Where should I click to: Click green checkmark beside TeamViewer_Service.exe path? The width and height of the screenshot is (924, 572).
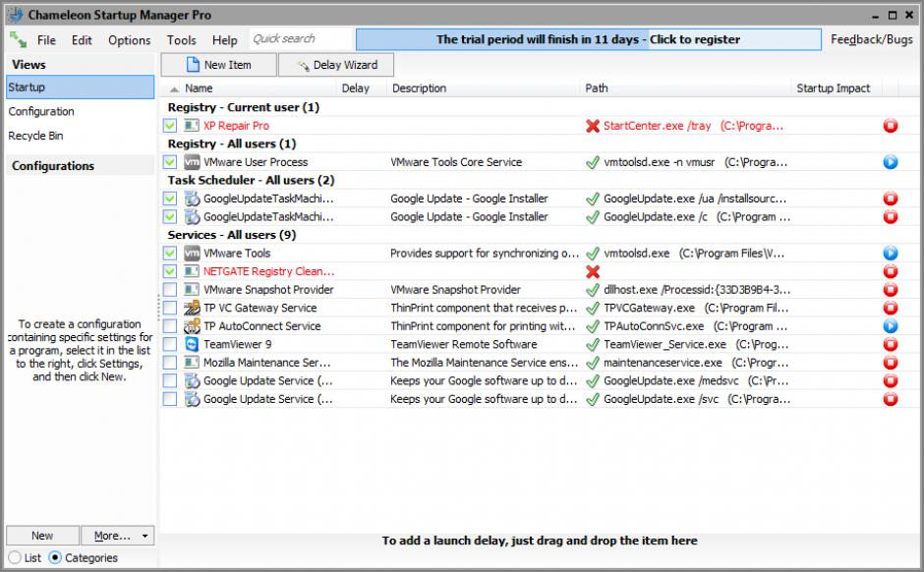pyautogui.click(x=592, y=345)
